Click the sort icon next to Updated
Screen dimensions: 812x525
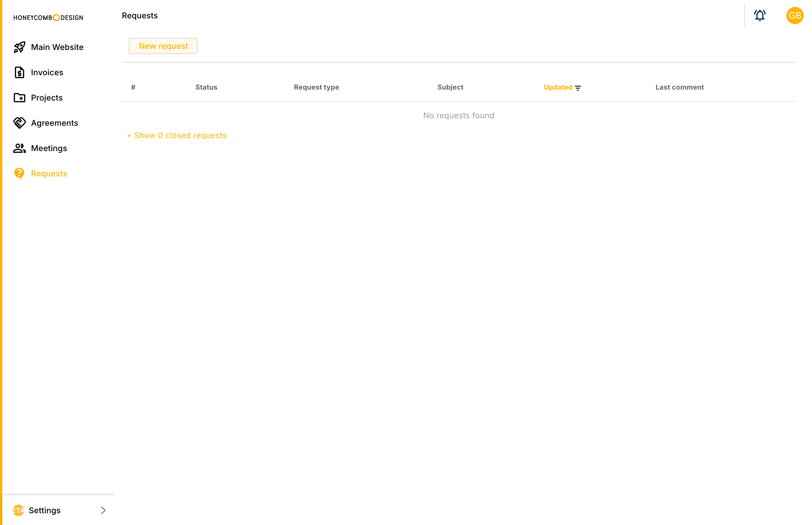coord(577,88)
